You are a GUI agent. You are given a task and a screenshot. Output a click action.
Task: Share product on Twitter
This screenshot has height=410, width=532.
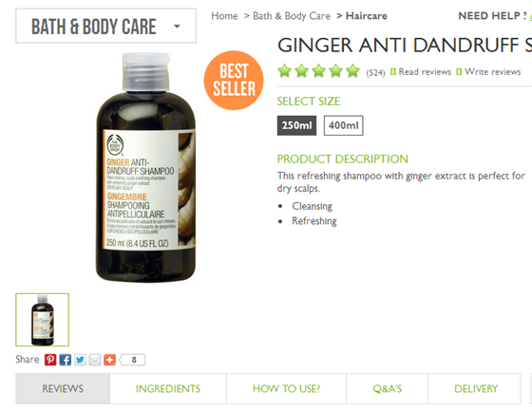80,360
